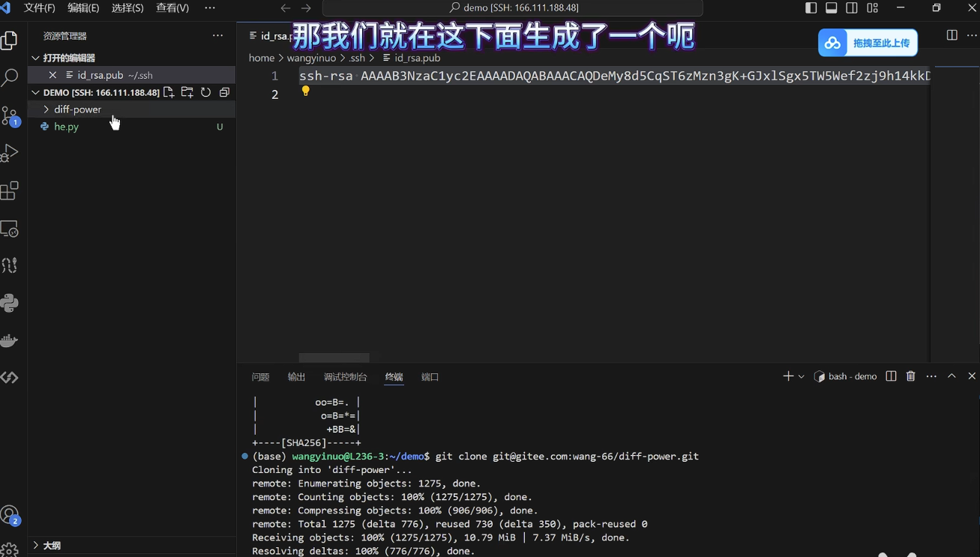Click 'home' in the breadcrumb

tap(262, 58)
